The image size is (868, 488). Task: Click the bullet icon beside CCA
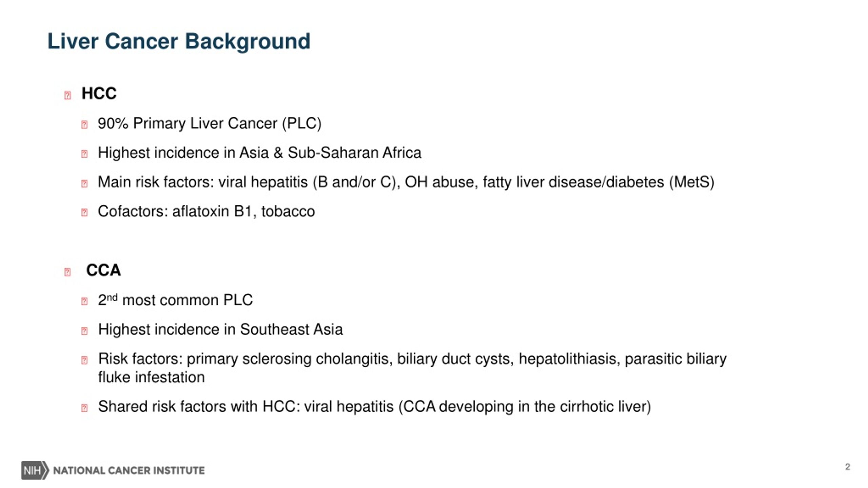coord(67,272)
